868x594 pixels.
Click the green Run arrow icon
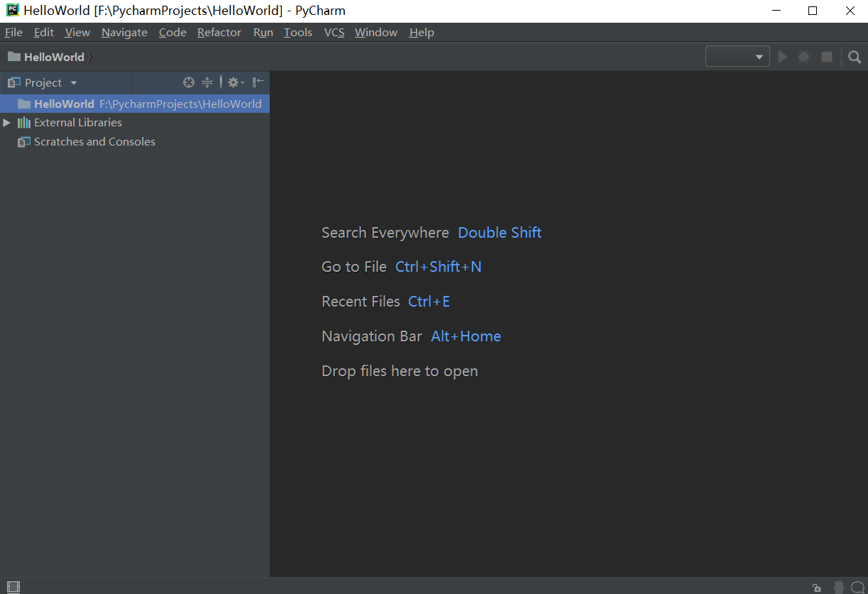click(783, 57)
